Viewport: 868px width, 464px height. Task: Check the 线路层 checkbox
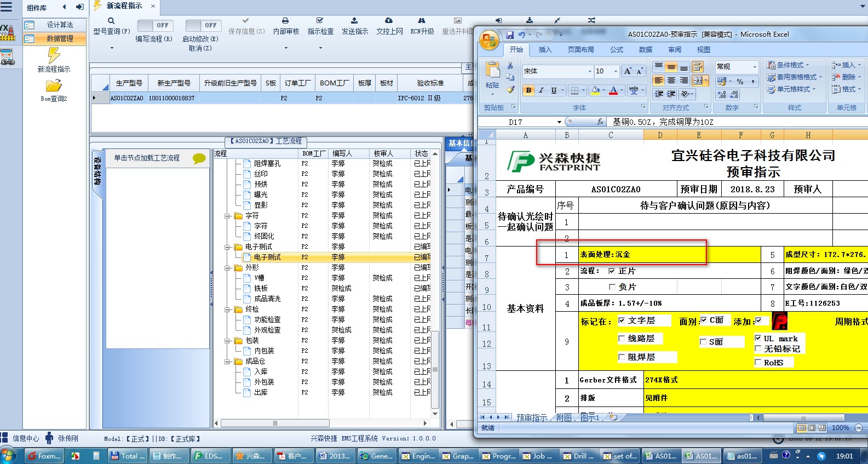(622, 339)
